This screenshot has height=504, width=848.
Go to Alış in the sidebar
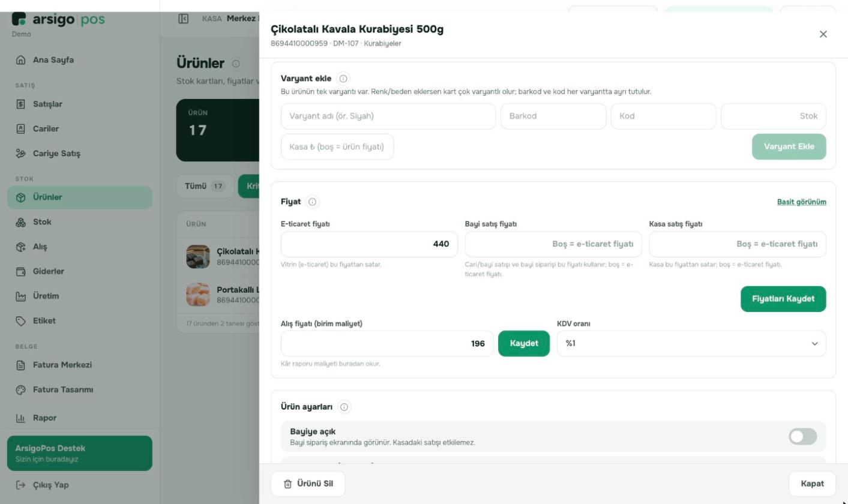point(80,247)
